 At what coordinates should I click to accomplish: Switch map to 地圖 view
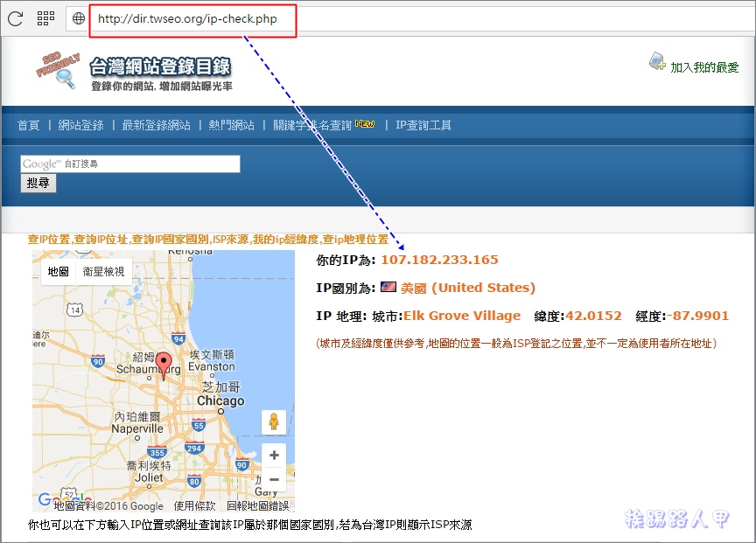tap(59, 272)
